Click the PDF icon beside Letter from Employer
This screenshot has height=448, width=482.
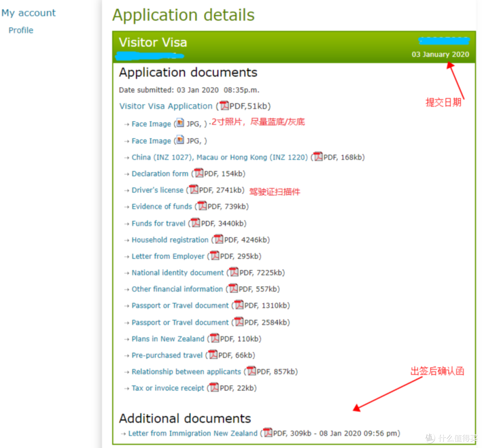[215, 255]
